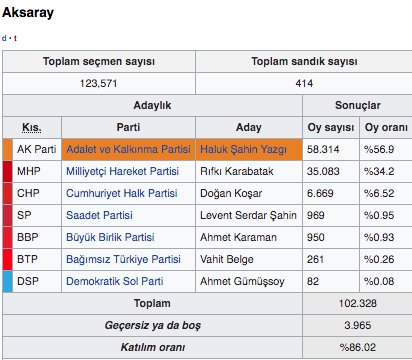
Task: Click the turnout value %86.02
Action: click(358, 347)
